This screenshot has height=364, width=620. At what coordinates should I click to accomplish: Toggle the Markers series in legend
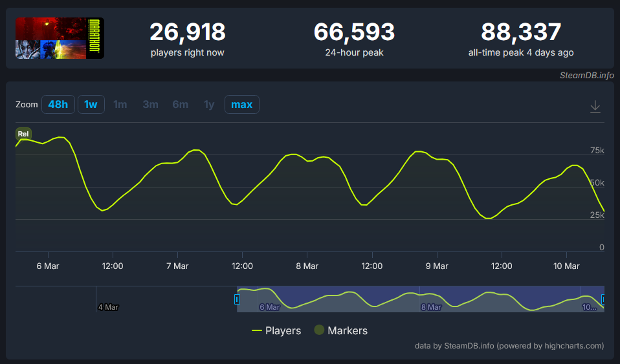point(341,330)
